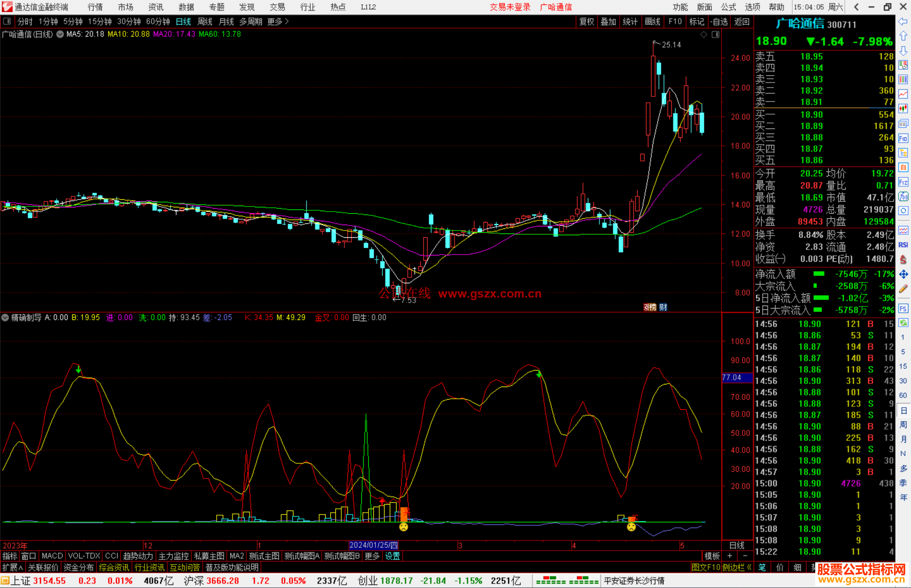Toggle the round icon beside 广哈通信(日线)
911x588 pixels.
pos(60,35)
